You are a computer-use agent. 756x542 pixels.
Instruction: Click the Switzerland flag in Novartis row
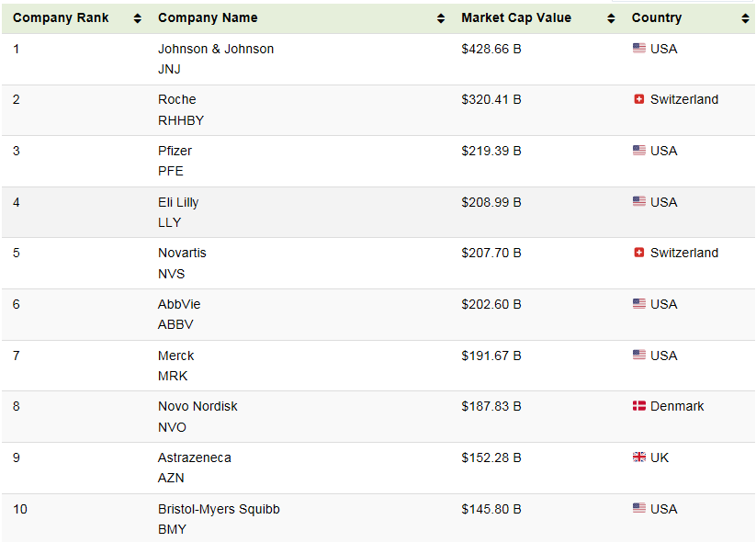[x=639, y=253]
